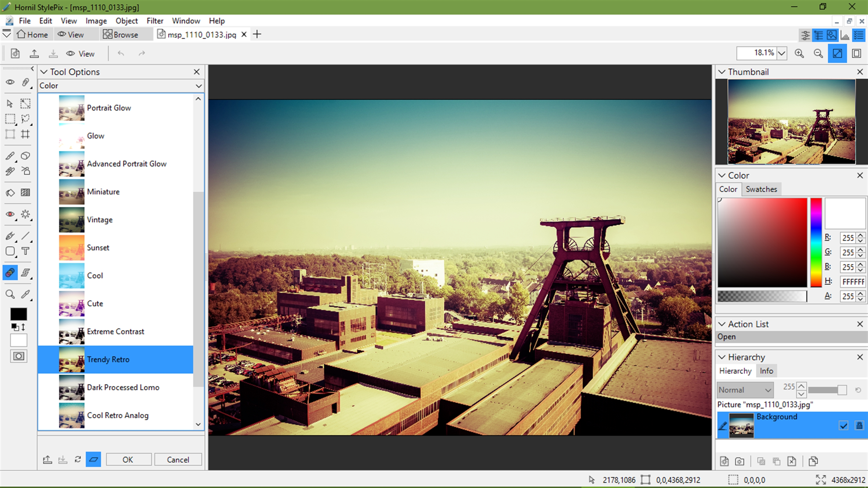The image size is (868, 488).
Task: Open the Filter menu
Action: [x=155, y=21]
